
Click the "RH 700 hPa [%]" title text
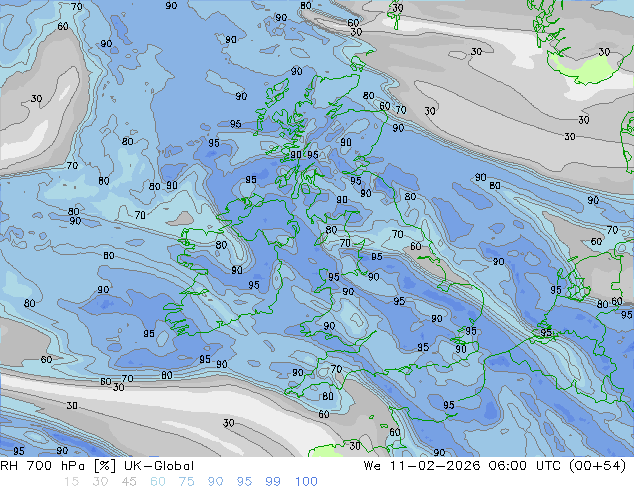(x=58, y=466)
